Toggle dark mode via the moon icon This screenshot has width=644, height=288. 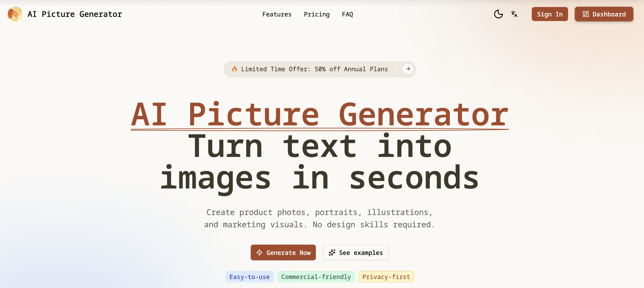[498, 14]
